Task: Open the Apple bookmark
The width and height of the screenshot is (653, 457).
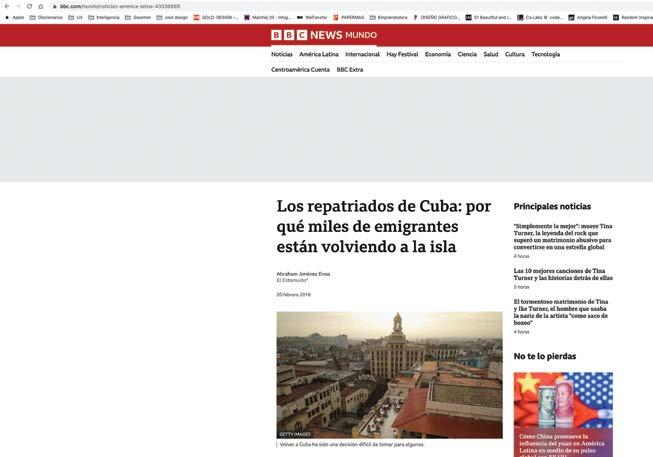Action: coord(15,17)
